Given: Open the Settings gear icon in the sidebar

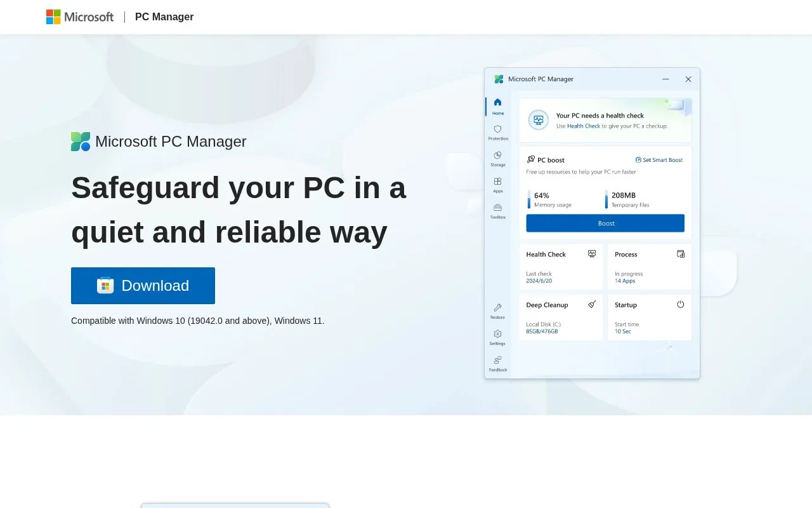Looking at the screenshot, I should [497, 334].
